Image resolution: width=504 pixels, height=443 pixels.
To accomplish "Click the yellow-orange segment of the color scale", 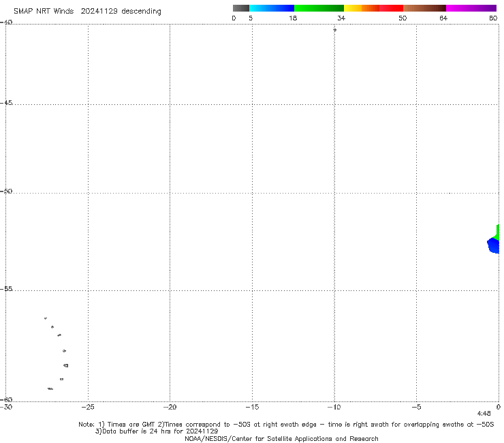I will pyautogui.click(x=361, y=8).
